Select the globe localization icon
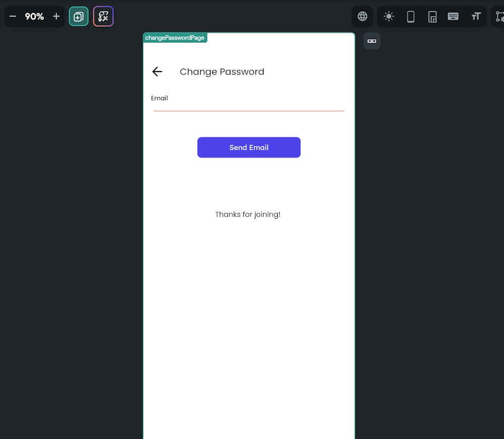Viewport: 504px width, 439px height. coord(362,16)
